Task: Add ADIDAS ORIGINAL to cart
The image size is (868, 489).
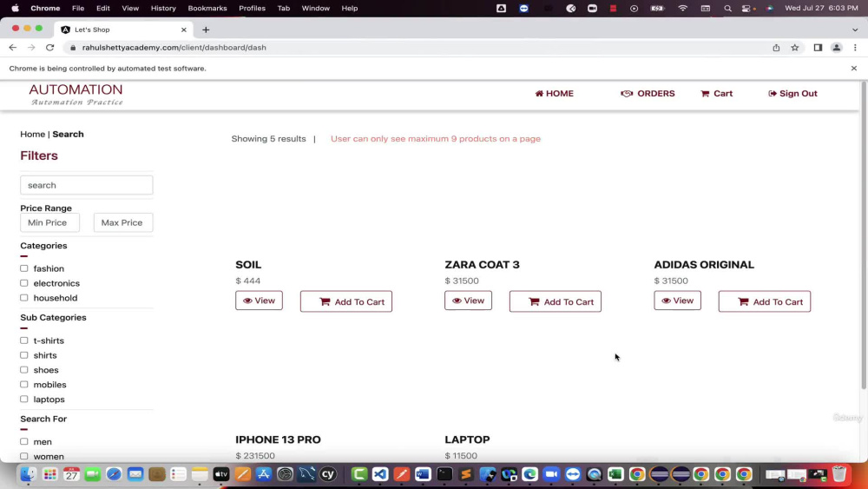Action: point(765,301)
